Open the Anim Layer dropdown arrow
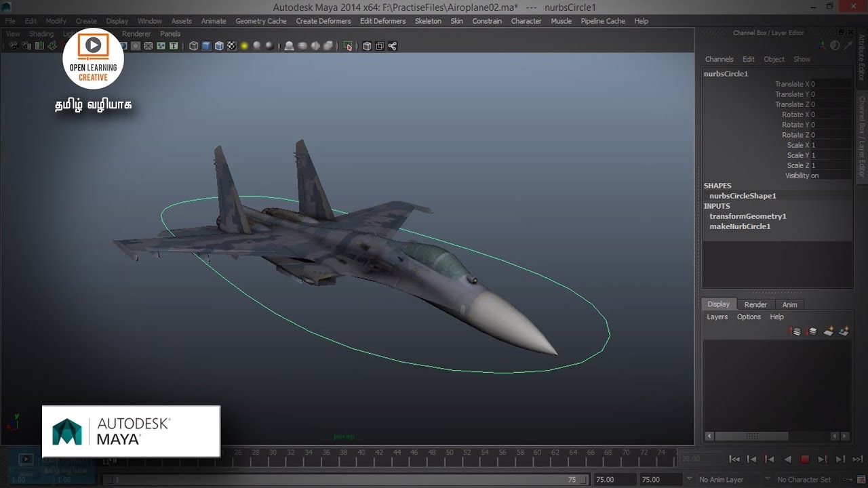The image size is (868, 488). point(690,479)
